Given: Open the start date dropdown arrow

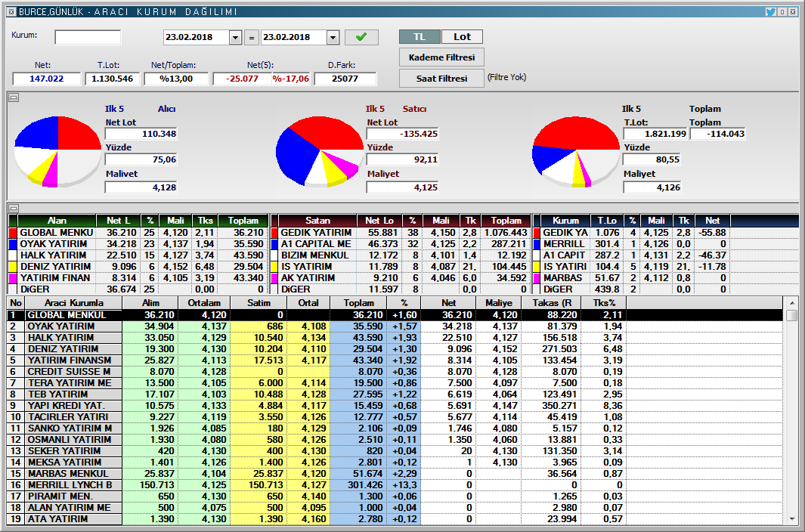Looking at the screenshot, I should (x=235, y=37).
